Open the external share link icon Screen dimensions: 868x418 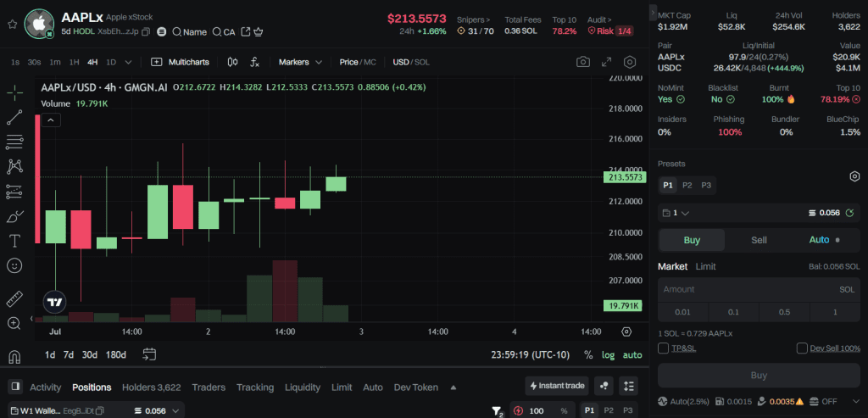(245, 32)
